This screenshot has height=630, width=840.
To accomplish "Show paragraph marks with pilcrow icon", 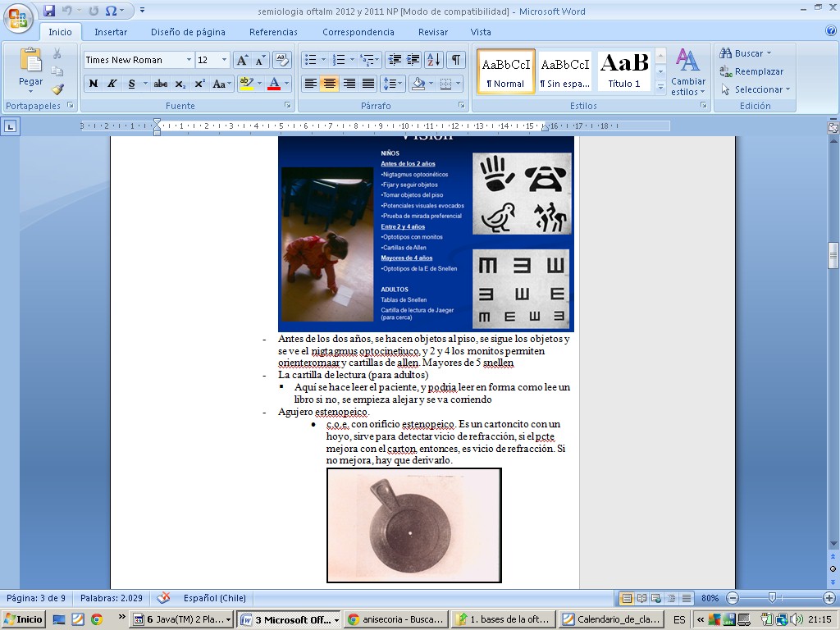I will click(455, 60).
